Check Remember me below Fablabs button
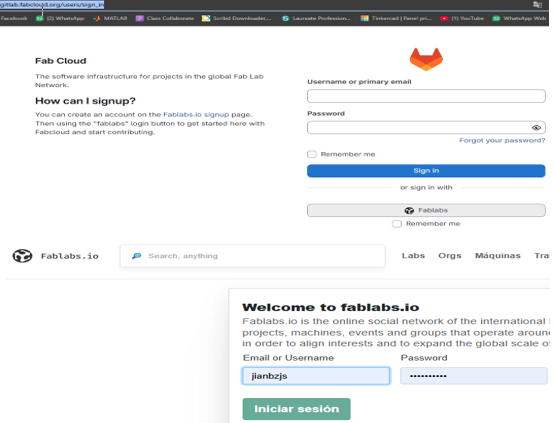Screen dimensions: 554x423 (x=397, y=224)
